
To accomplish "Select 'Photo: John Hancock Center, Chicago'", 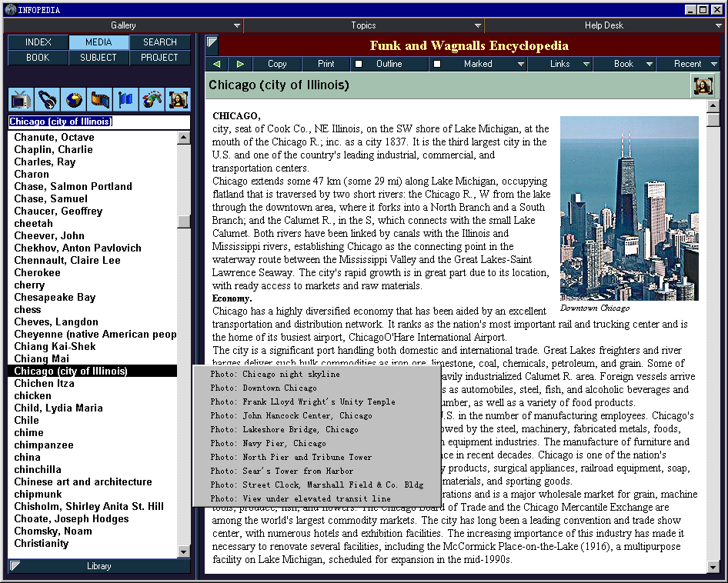I will 316,416.
